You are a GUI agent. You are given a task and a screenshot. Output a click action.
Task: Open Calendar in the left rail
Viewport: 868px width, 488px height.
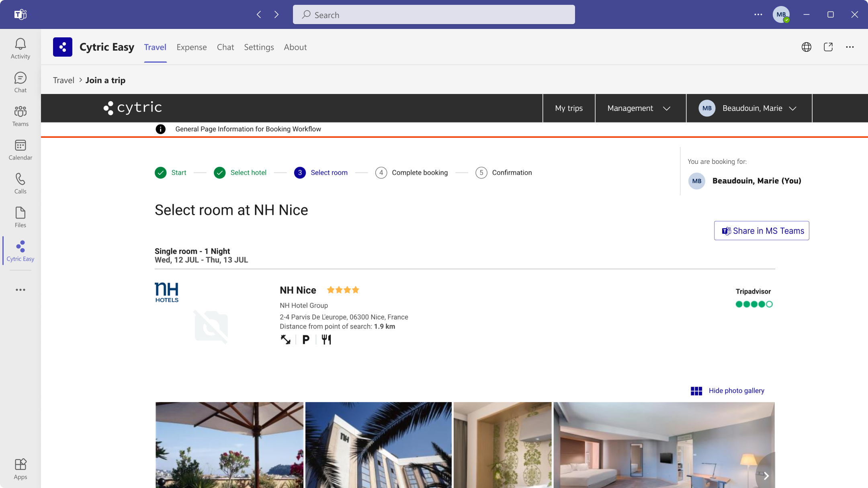point(20,149)
